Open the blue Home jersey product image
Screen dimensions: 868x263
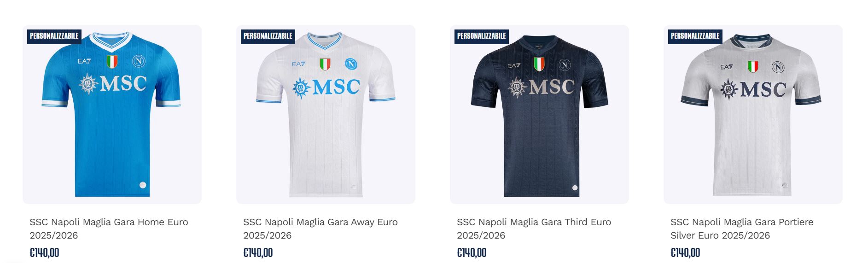tap(112, 114)
